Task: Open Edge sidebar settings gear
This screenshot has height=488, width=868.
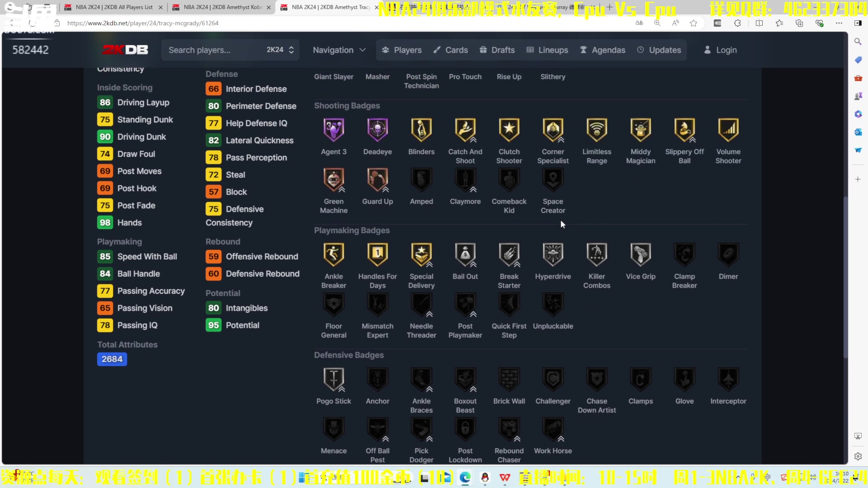Action: (x=858, y=456)
